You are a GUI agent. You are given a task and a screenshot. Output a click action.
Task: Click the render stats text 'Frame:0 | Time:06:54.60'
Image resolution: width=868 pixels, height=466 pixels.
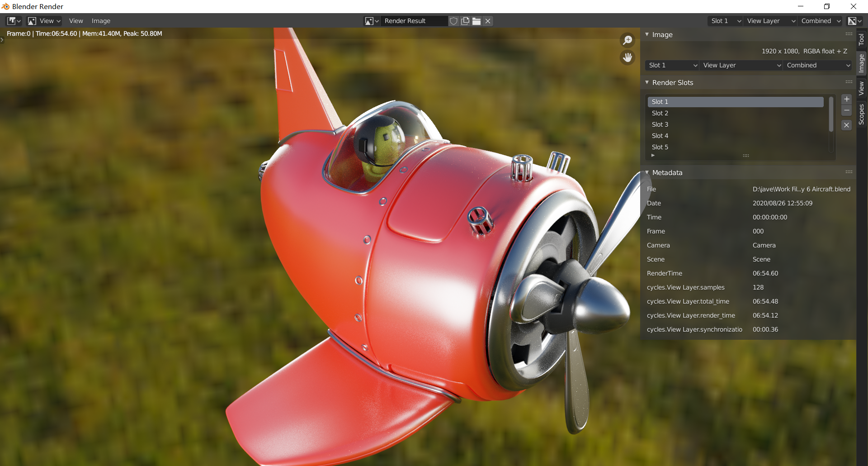(42, 33)
